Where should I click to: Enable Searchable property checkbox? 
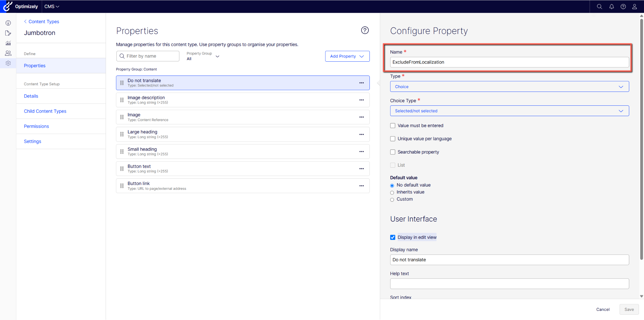[393, 152]
